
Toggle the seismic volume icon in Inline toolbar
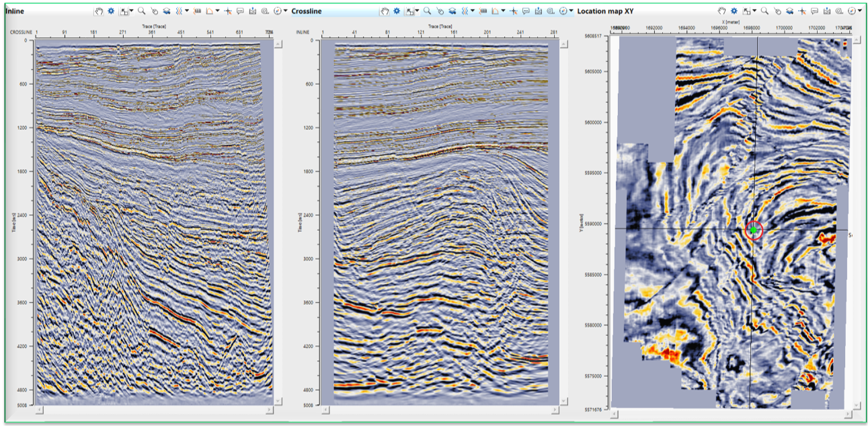tap(167, 11)
